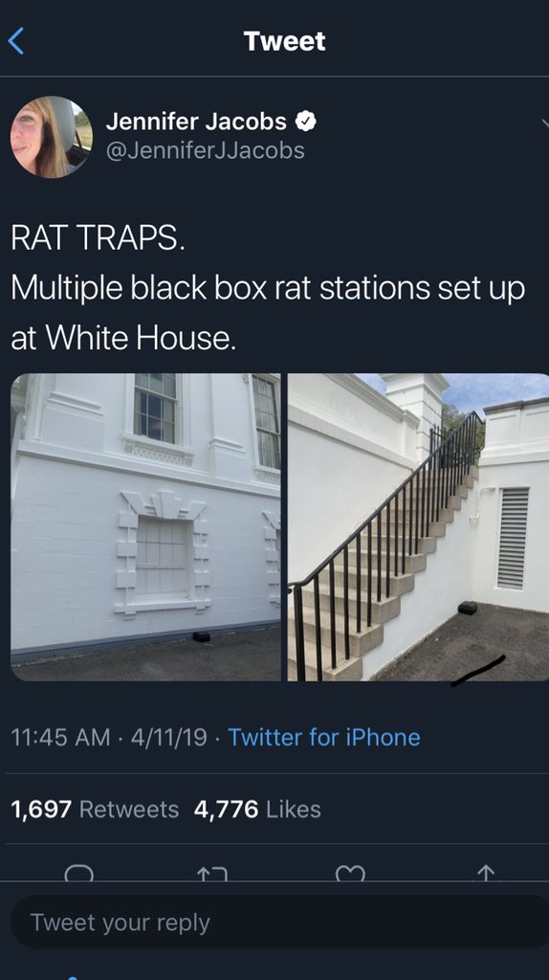The image size is (549, 980).
Task: Tap the RAT TRAPS tweet text
Action: coord(268,288)
